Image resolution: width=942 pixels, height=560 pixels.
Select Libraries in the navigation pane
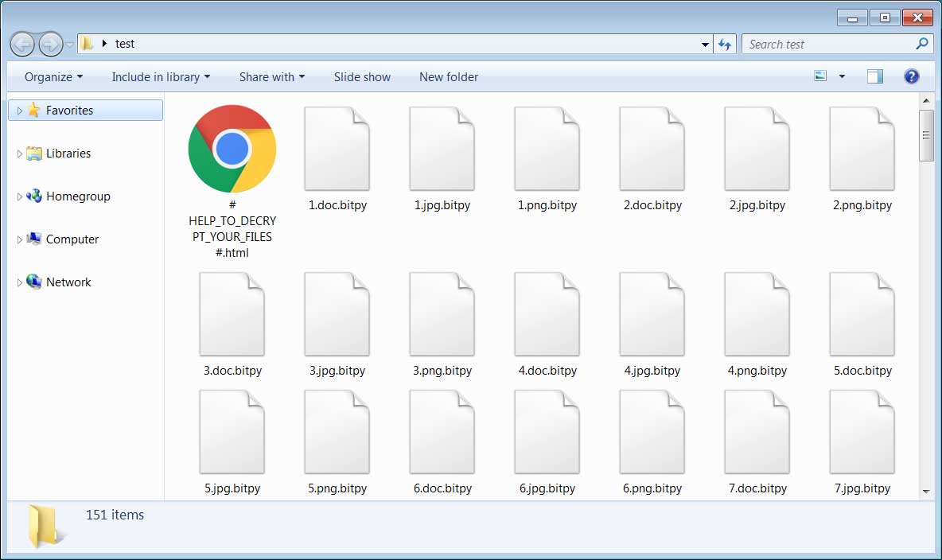pos(68,154)
